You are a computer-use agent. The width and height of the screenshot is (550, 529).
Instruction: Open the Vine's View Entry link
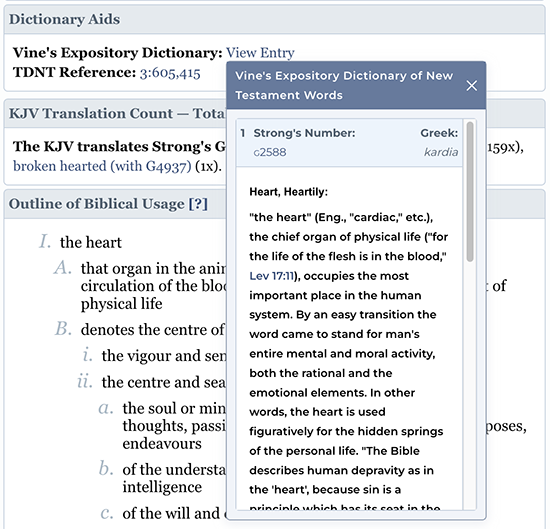point(260,53)
